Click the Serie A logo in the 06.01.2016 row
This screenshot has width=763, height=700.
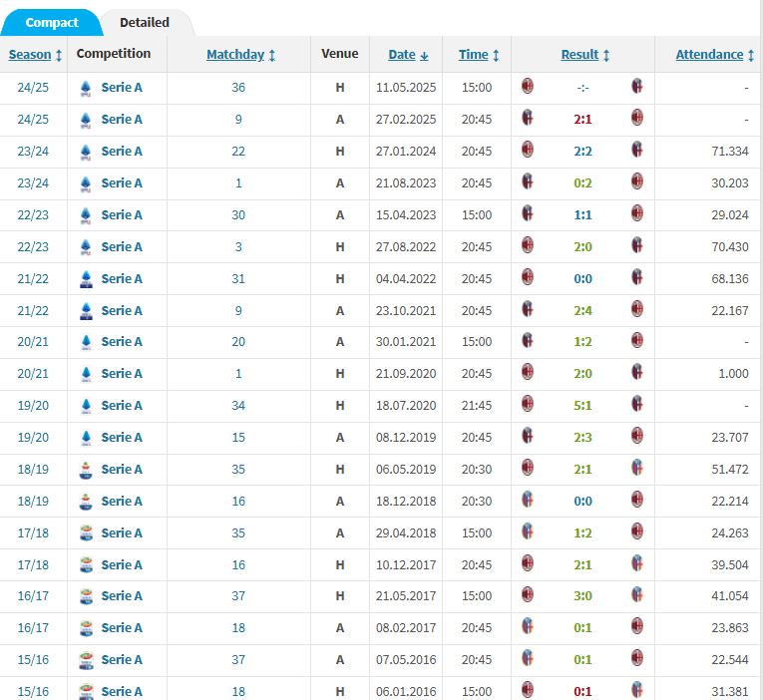pyautogui.click(x=86, y=692)
